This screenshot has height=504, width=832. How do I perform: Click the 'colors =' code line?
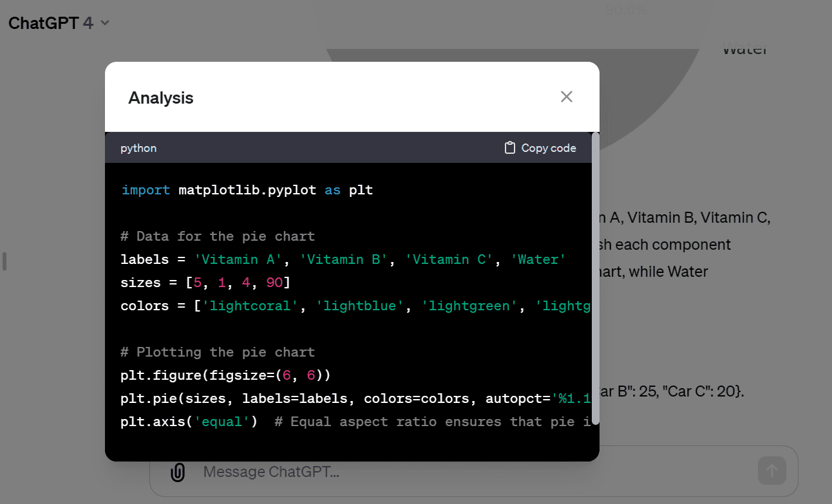pyautogui.click(x=355, y=306)
